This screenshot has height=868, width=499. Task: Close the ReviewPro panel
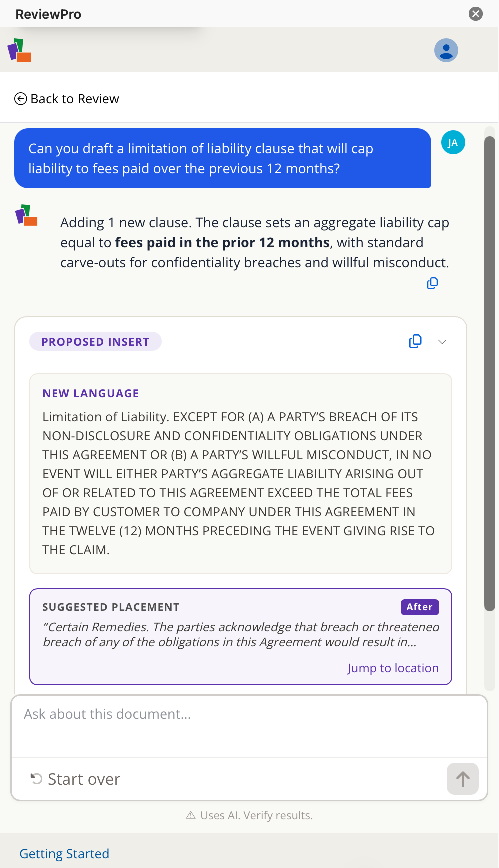(476, 14)
